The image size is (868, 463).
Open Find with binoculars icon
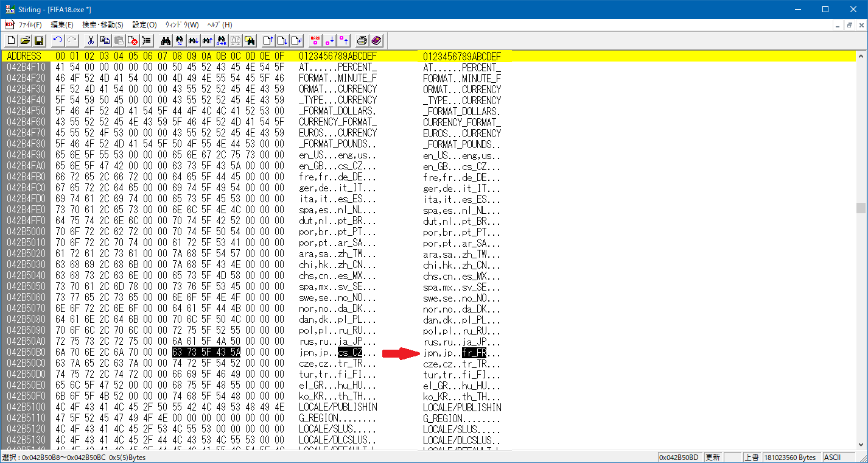click(x=166, y=41)
